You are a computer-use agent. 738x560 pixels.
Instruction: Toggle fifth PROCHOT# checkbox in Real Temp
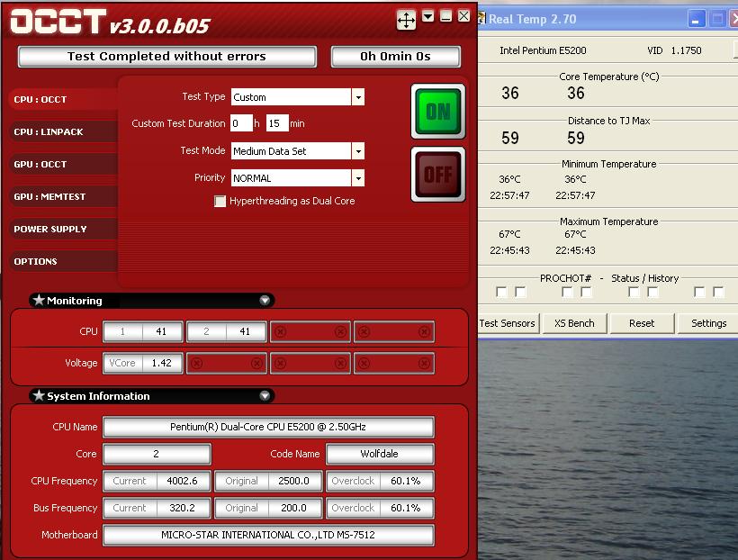[634, 292]
